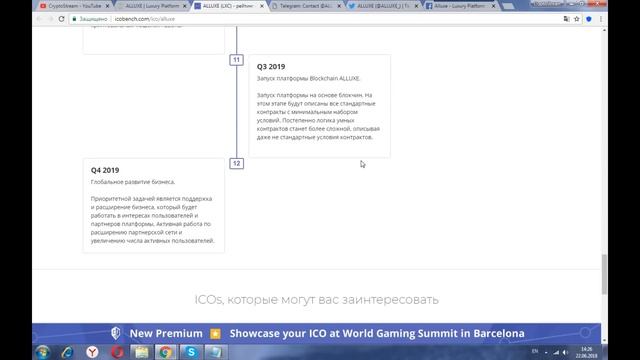
Task: Open the ALLUXE Twitter tab
Action: pos(383,6)
